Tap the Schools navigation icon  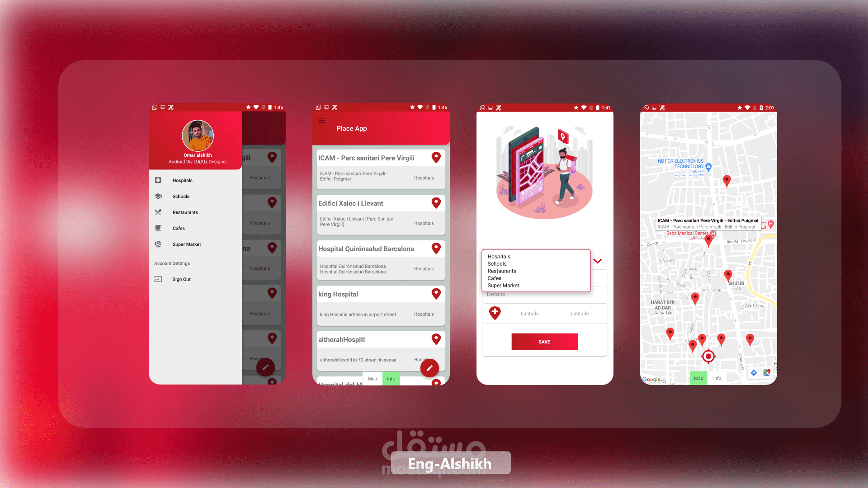point(158,196)
